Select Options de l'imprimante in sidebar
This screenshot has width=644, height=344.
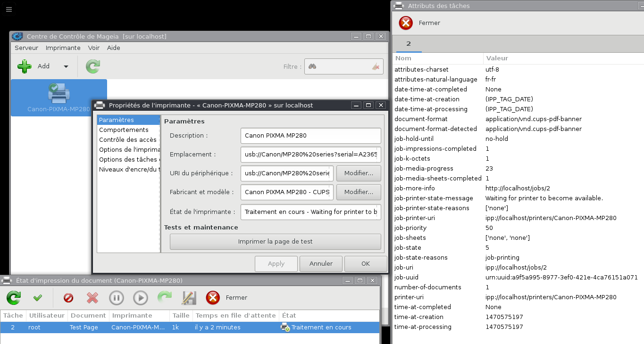(128, 149)
